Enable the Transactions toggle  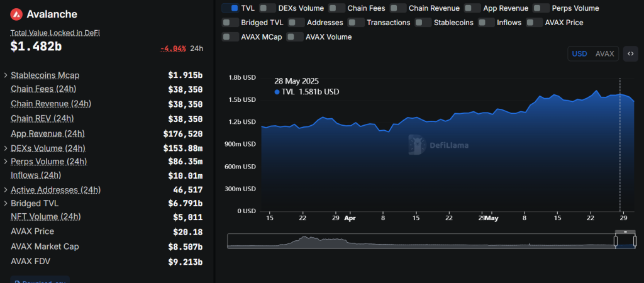[356, 23]
